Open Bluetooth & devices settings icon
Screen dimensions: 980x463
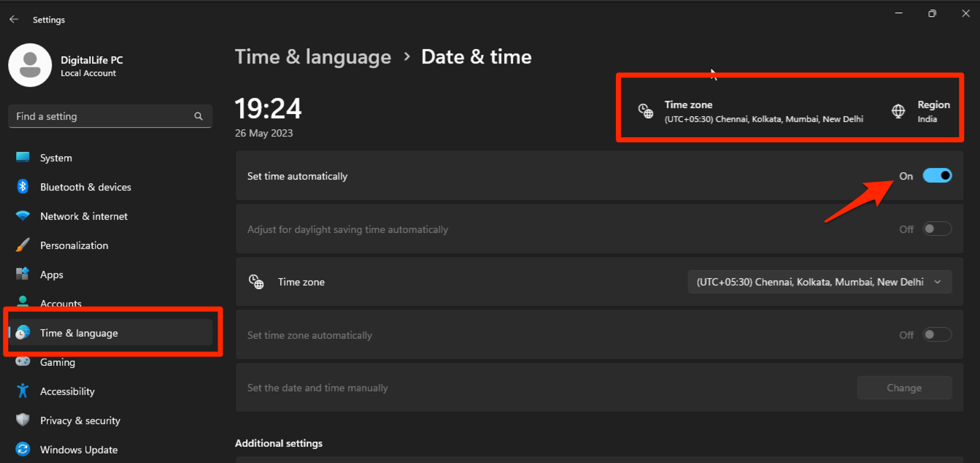click(x=21, y=187)
